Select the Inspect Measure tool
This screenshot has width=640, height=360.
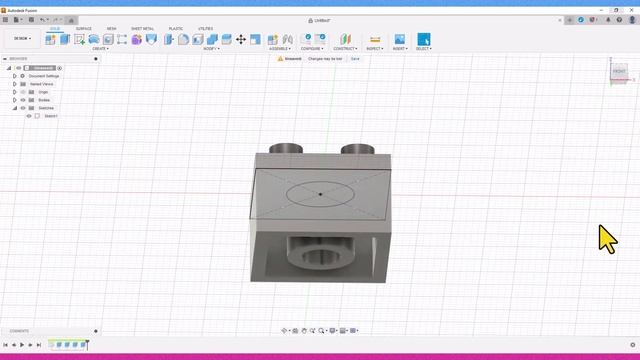[x=375, y=39]
